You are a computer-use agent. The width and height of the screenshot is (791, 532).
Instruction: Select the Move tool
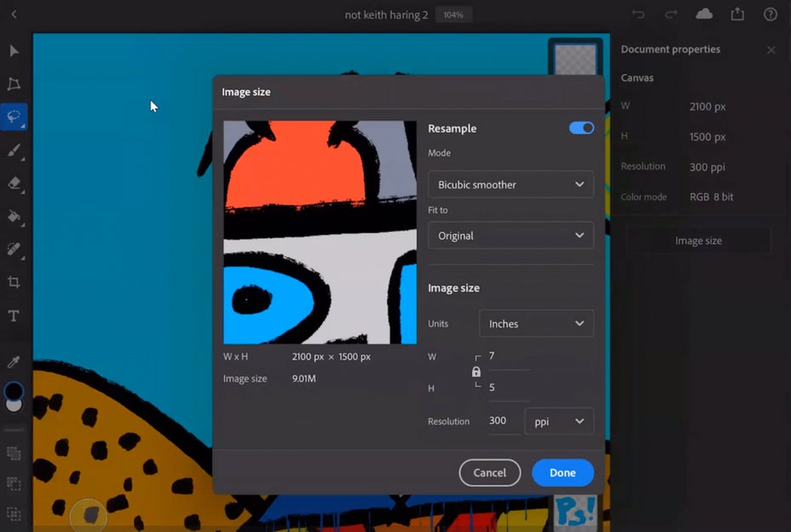point(14,51)
